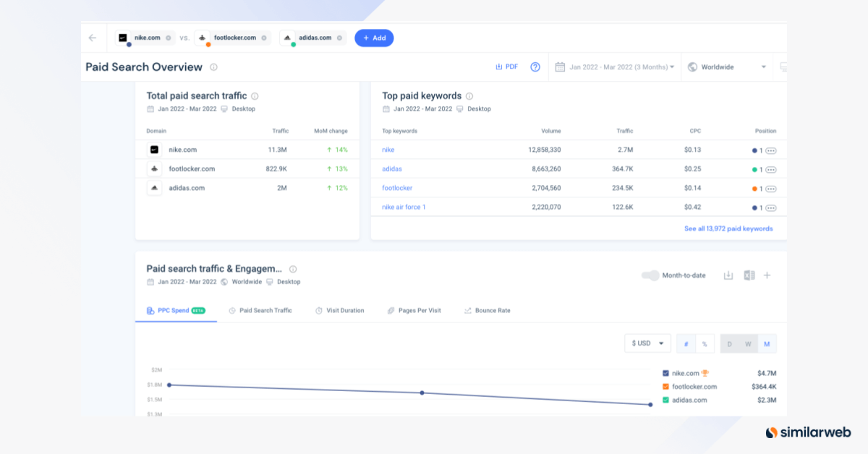The width and height of the screenshot is (868, 454).
Task: Click info icon next to Top paid keywords
Action: (469, 95)
